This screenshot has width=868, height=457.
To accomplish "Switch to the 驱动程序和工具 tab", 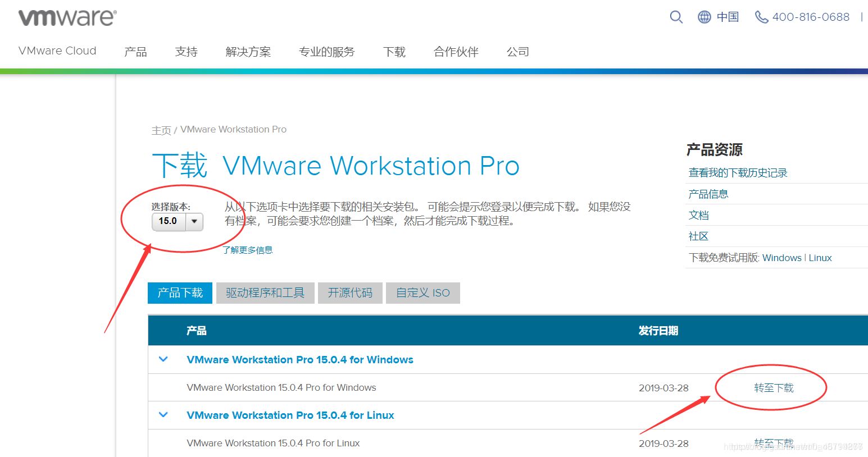I will 265,293.
